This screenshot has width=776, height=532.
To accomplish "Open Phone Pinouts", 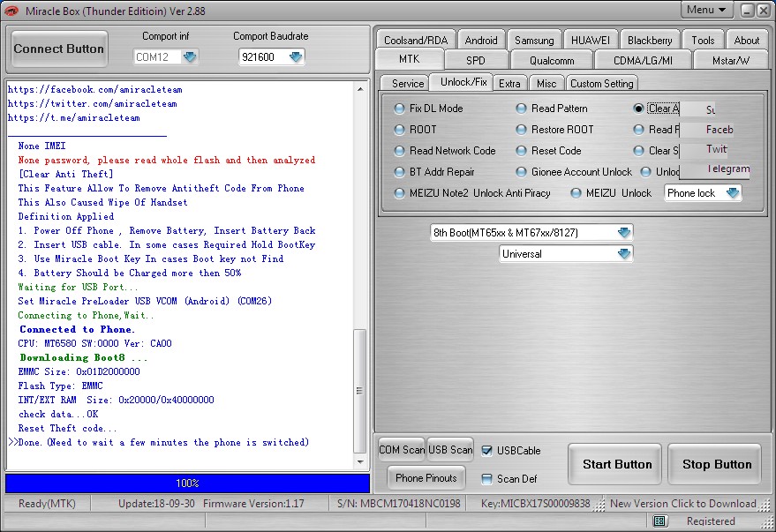I will point(426,478).
